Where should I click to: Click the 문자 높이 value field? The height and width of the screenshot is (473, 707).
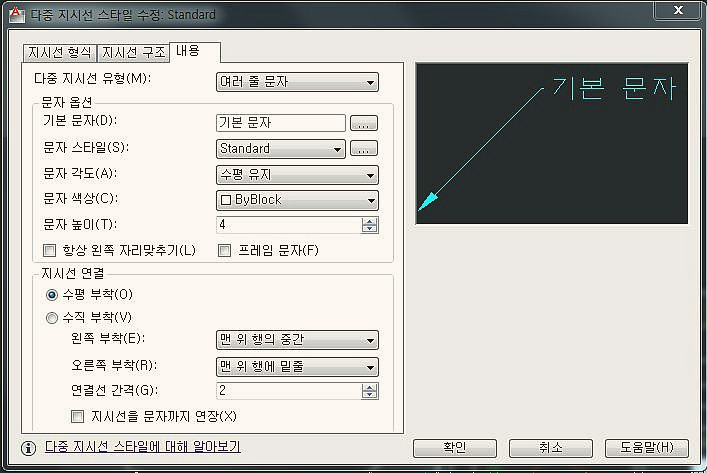pos(289,225)
